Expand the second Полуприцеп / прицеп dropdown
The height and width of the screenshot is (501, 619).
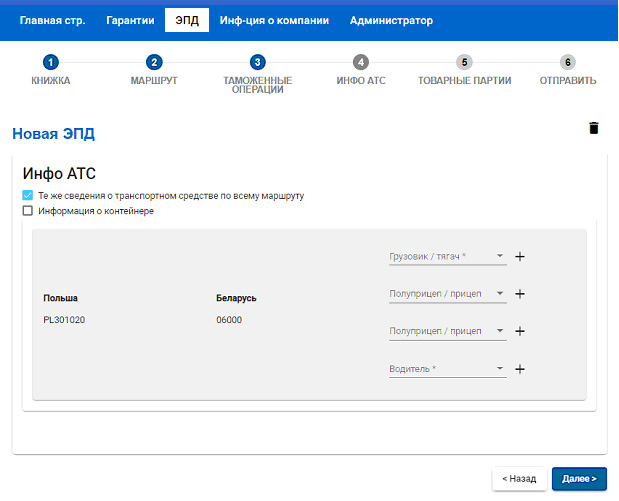point(447,332)
